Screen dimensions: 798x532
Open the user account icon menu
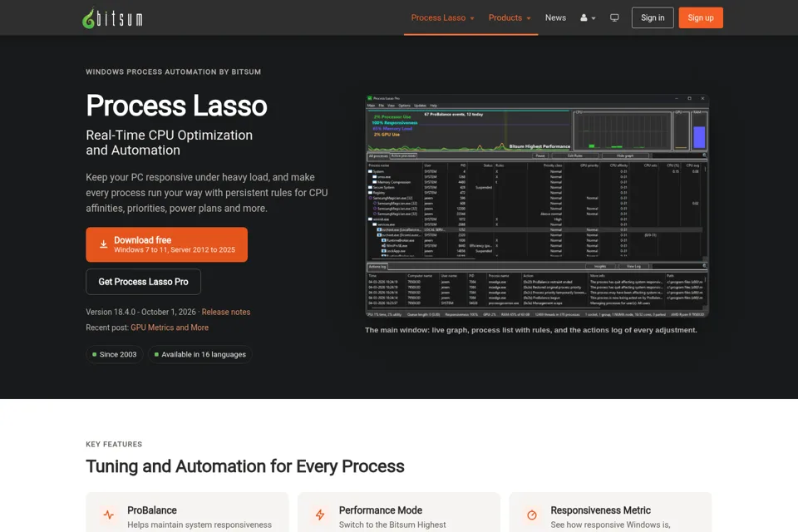[x=588, y=17]
